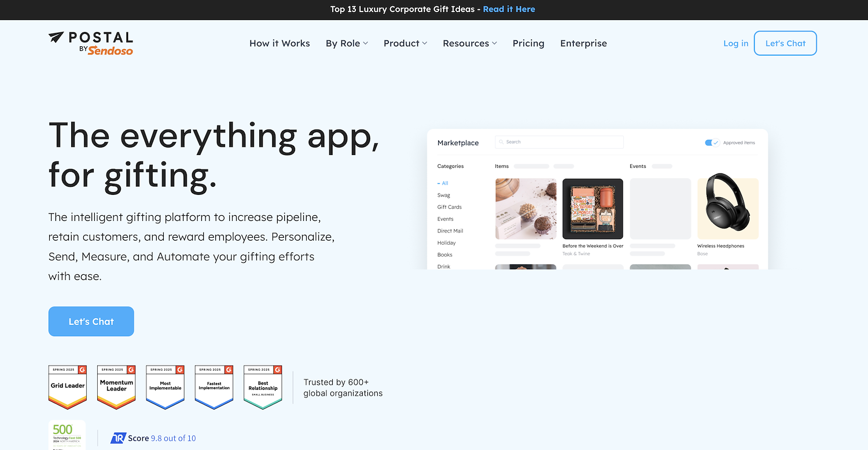Click the Marketplace search field
Viewport: 868px width, 450px height.
[x=559, y=142]
